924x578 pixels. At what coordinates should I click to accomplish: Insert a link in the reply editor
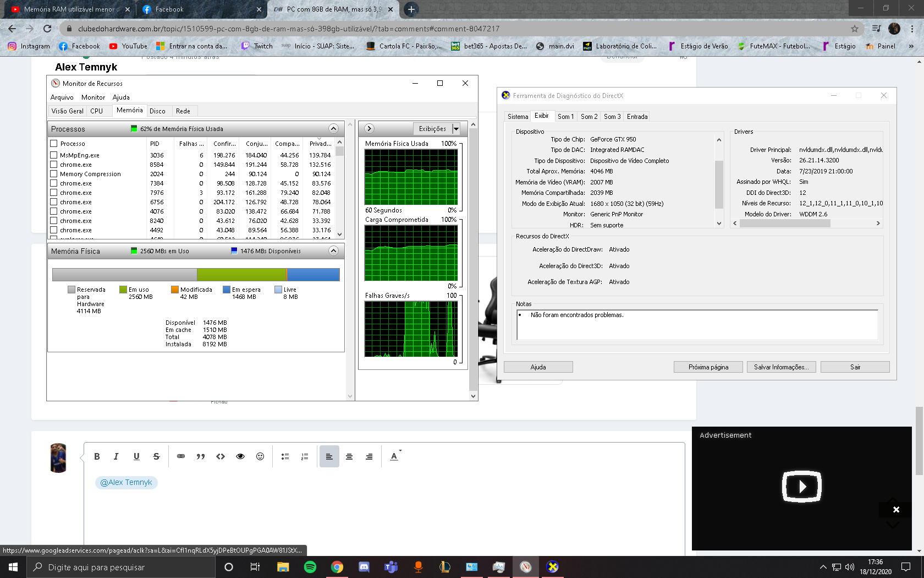point(181,456)
